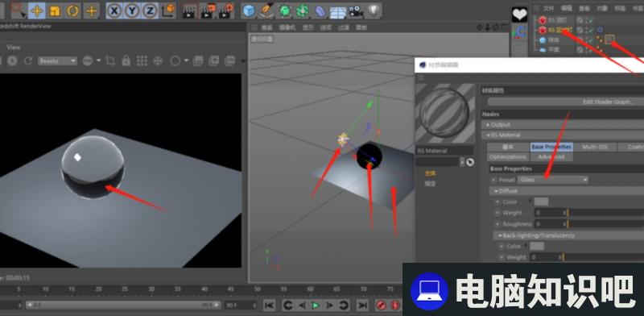Viewport: 644px width, 316px height.
Task: Lock the RenderView camera
Action: pyautogui.click(x=126, y=61)
